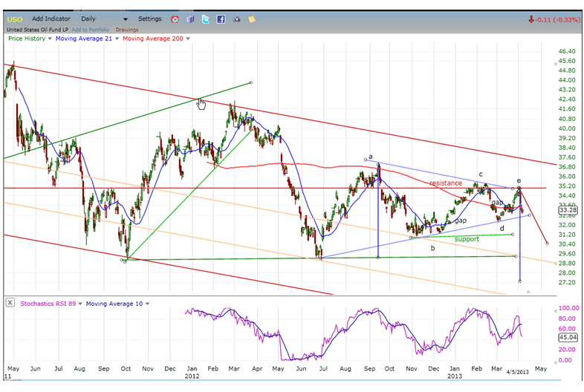Click the scroll-up triangle at chart bottom right

[x=528, y=292]
